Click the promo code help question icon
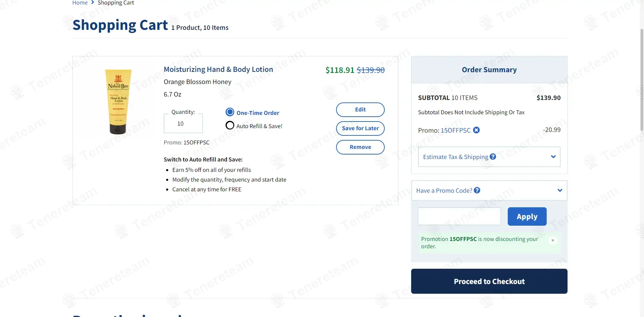Image resolution: width=644 pixels, height=317 pixels. pos(477,190)
